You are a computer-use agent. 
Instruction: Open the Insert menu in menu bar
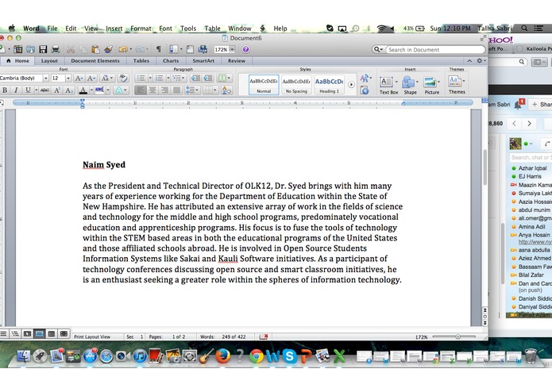pos(114,29)
